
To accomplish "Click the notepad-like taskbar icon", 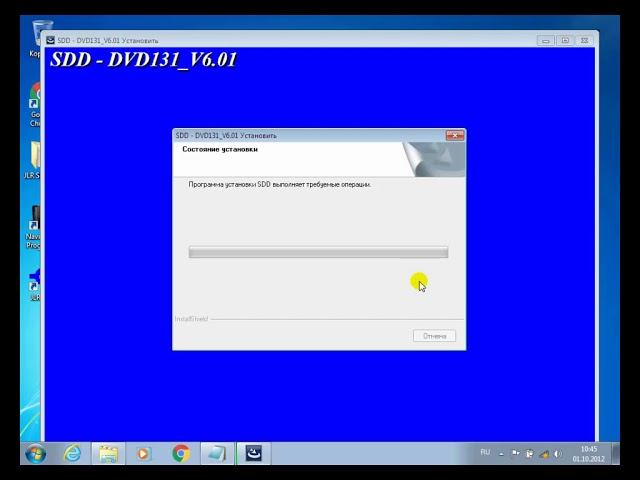I will tap(217, 453).
